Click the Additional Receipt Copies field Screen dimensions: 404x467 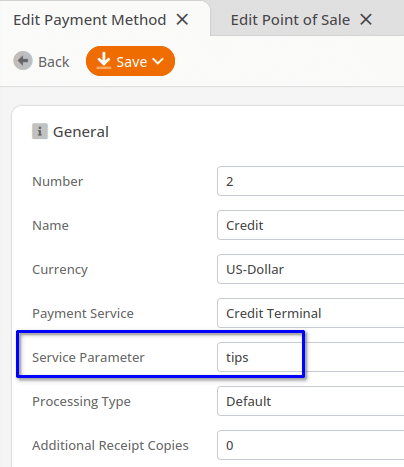[x=310, y=445]
